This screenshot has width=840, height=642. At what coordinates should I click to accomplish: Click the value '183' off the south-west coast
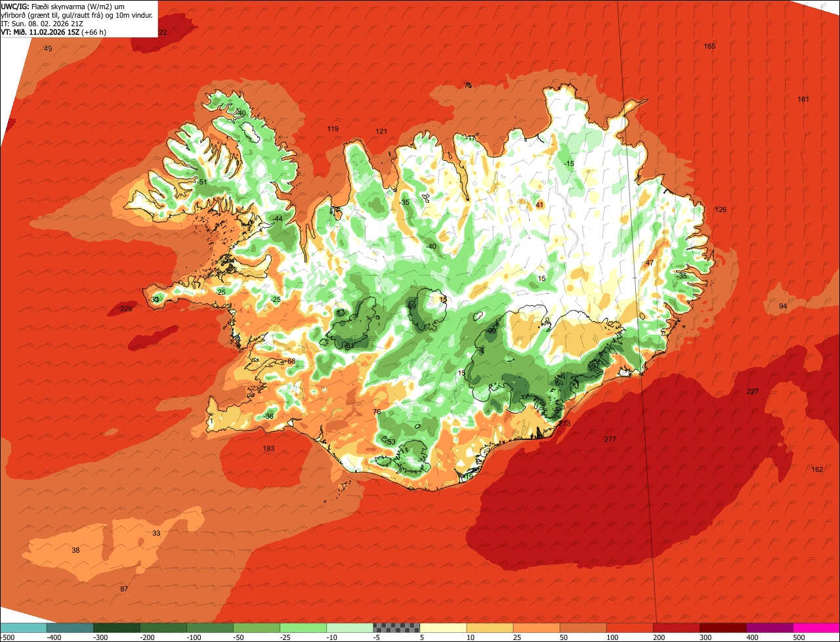click(x=268, y=449)
